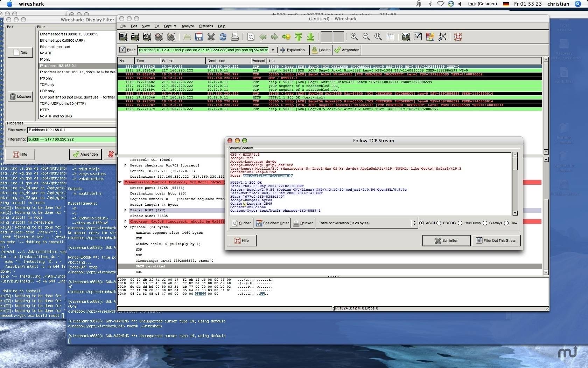Expand Checksum 0x0c8 incorrect node
The image size is (588, 368).
(x=125, y=222)
